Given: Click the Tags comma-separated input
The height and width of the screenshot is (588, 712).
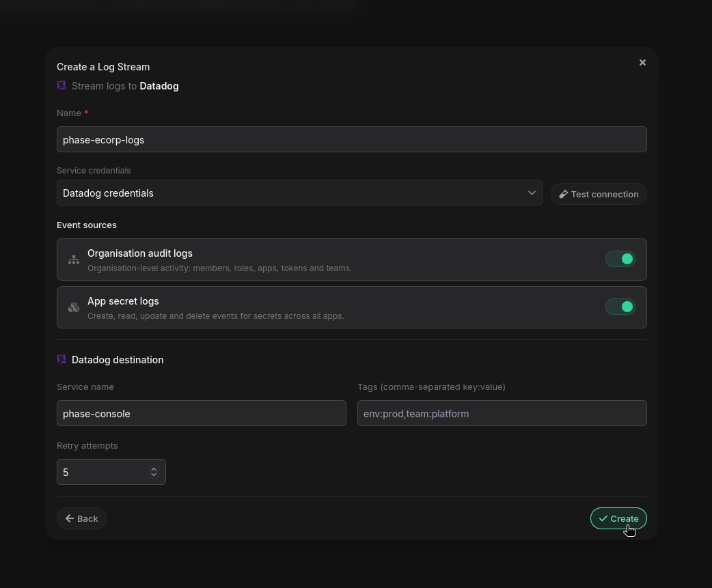Looking at the screenshot, I should 502,413.
